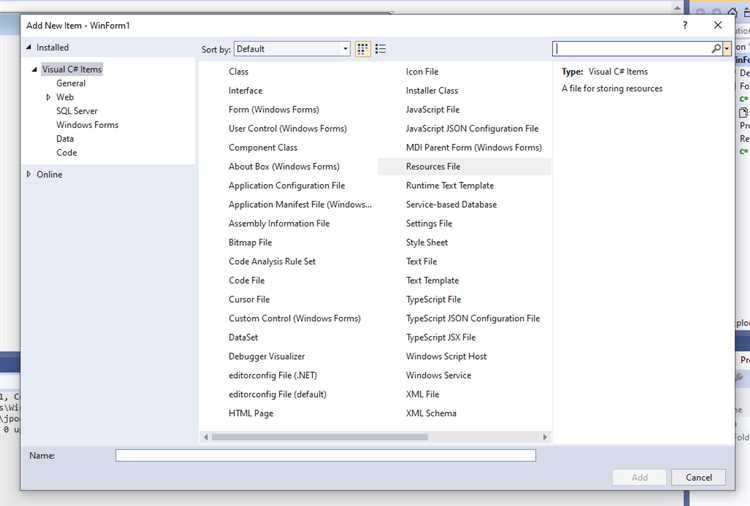Select Style Sheet template
Viewport: 750px width, 506px height.
pos(427,242)
